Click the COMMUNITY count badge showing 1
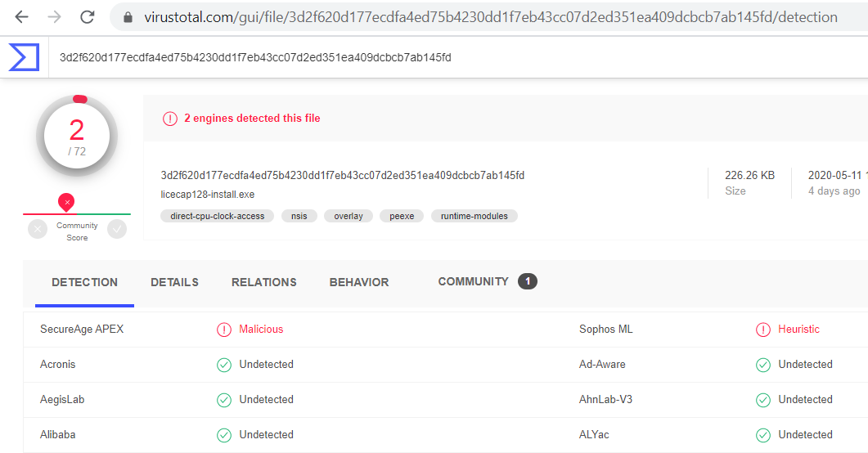Screen dimensions: 868x453 coord(528,281)
